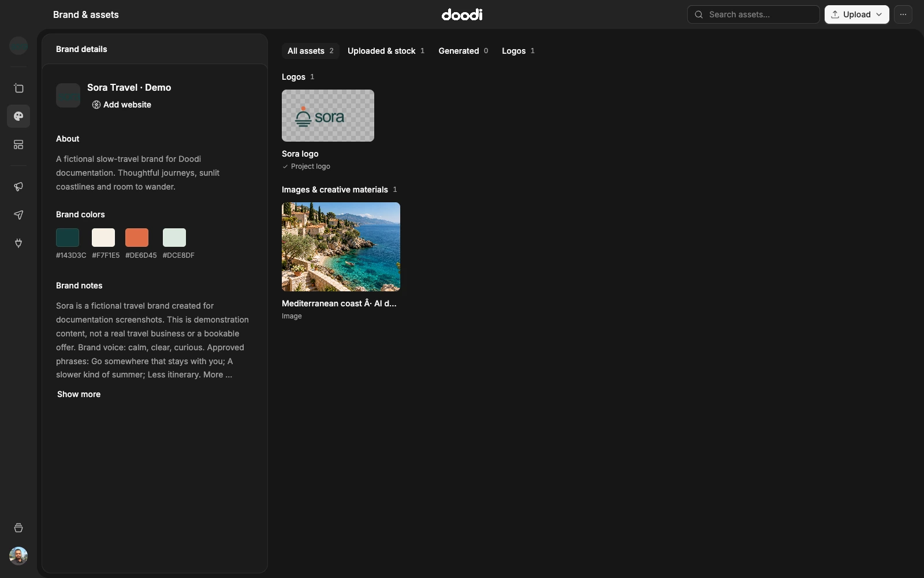Click the globe icon beside Add website
This screenshot has width=924, height=578.
pyautogui.click(x=96, y=105)
